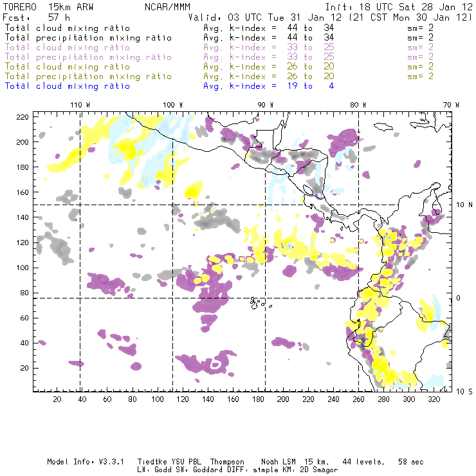This screenshot has width=476, height=476.
Task: Click the Avg. k-index = 19 to 4 text
Action: [x=268, y=86]
